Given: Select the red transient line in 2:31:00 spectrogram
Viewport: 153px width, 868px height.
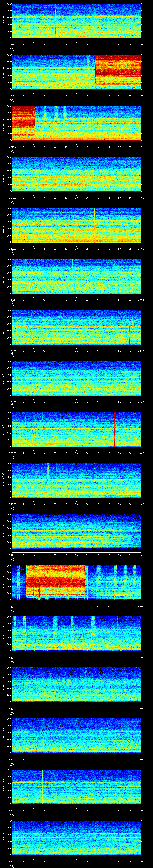Looking at the screenshot, I should pyautogui.click(x=55, y=21).
